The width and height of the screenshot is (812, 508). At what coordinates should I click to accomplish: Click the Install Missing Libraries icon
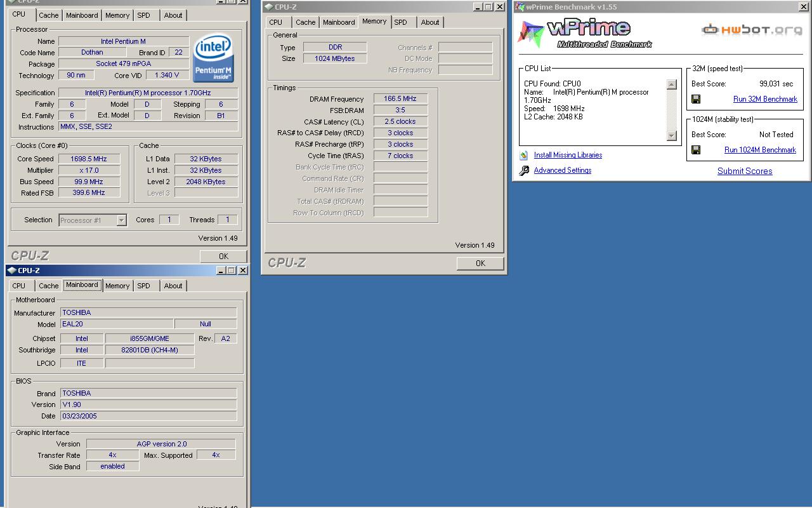coord(524,155)
